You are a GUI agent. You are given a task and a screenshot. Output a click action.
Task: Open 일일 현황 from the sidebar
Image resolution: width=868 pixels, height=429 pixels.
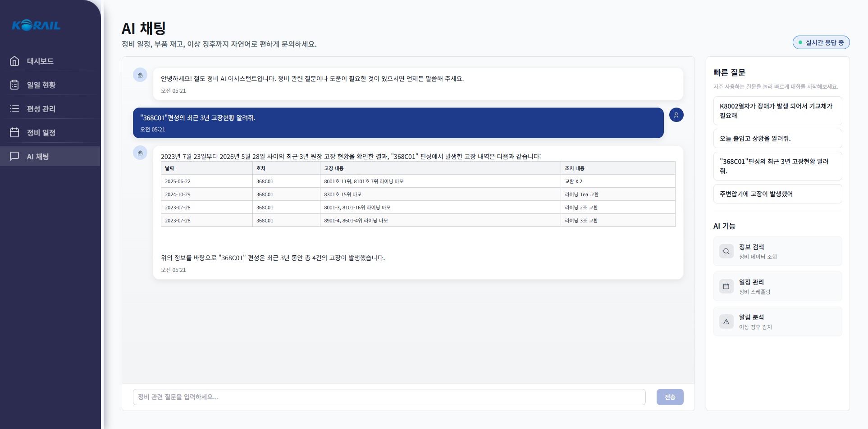pyautogui.click(x=50, y=85)
